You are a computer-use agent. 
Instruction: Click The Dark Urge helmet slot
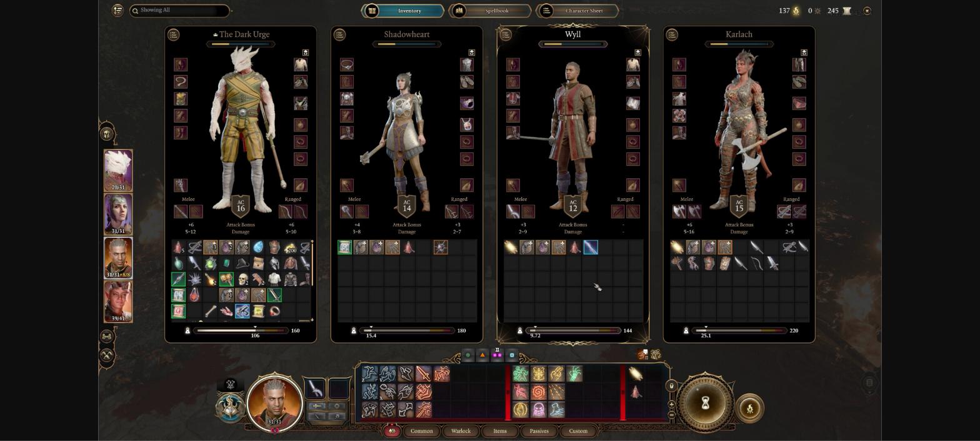point(181,64)
